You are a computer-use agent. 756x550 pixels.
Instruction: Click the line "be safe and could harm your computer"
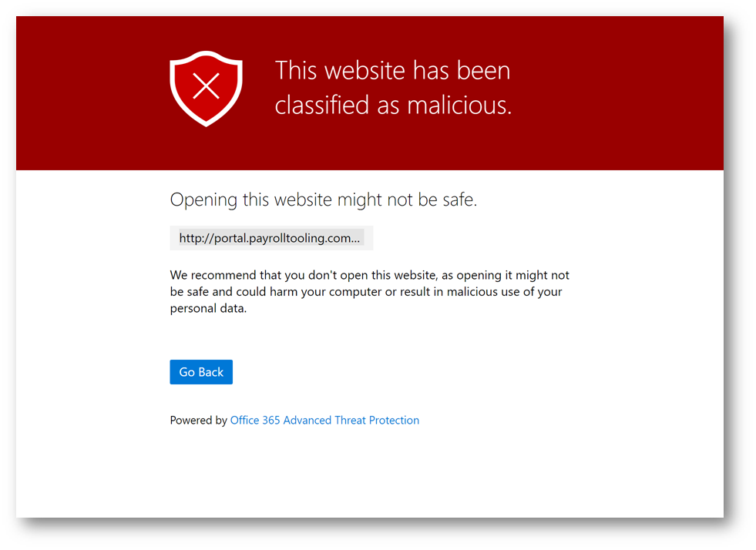pyautogui.click(x=366, y=292)
